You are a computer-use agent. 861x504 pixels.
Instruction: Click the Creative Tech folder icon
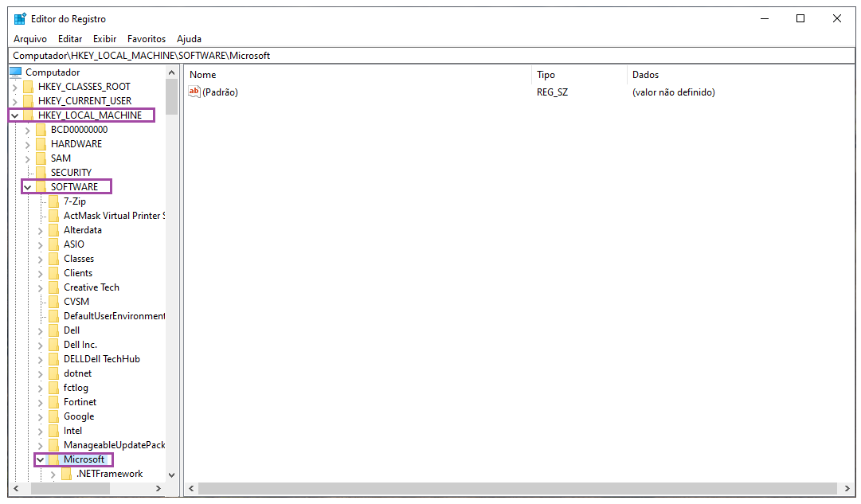pos(53,287)
